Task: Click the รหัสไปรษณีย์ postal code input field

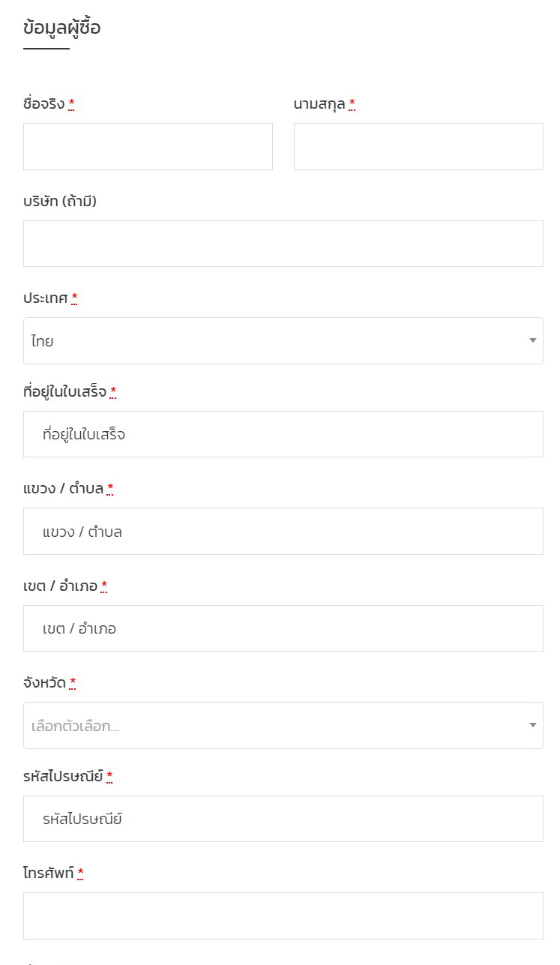Action: pos(283,819)
